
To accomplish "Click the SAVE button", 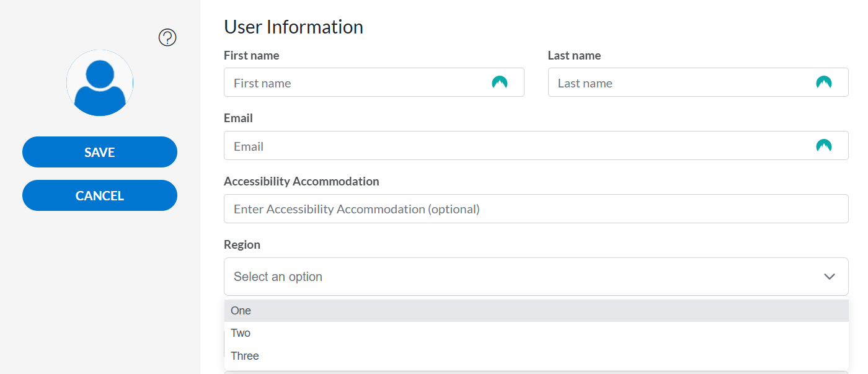I will 100,152.
